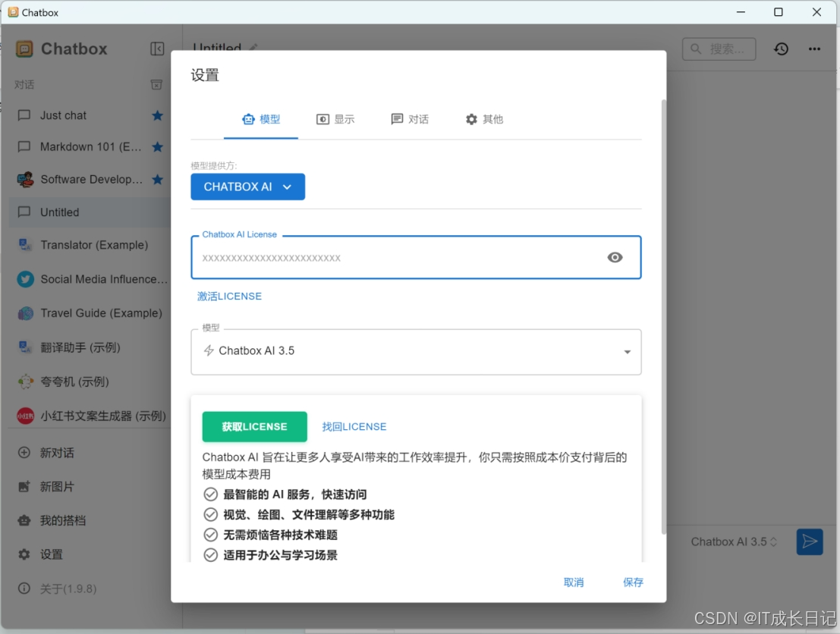Click the 激活LICENSE link

[x=229, y=296]
